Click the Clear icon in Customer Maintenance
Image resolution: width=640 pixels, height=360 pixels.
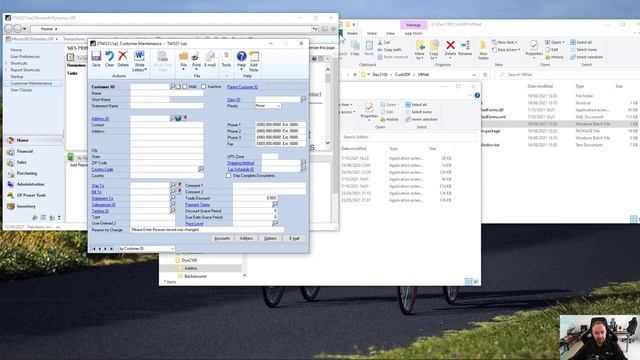coord(109,59)
